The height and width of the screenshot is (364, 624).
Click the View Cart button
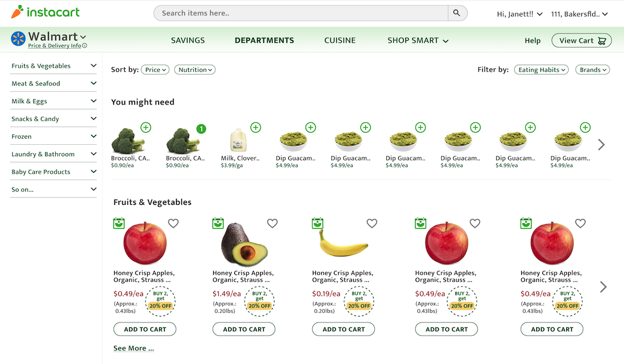[x=581, y=40]
